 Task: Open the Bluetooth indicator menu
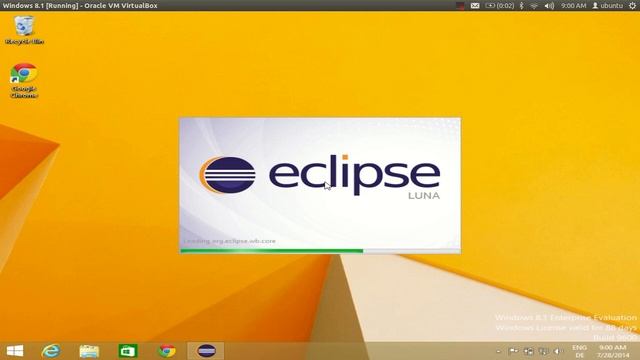[x=522, y=6]
